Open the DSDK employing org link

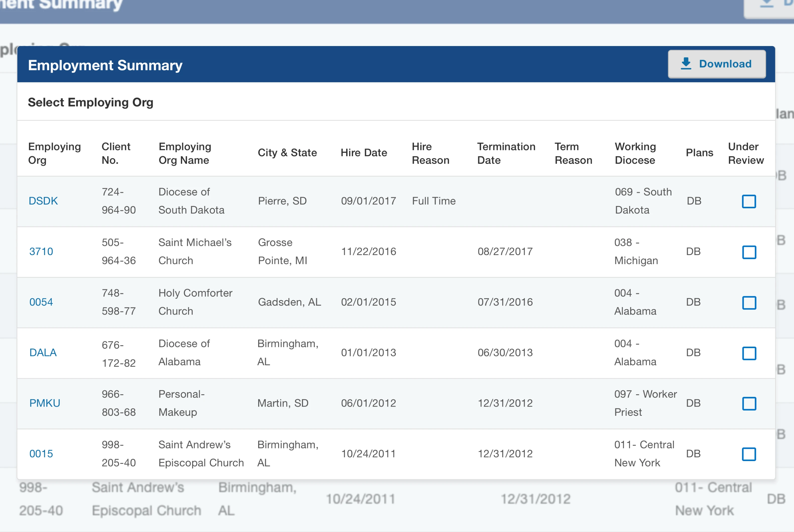pyautogui.click(x=43, y=201)
